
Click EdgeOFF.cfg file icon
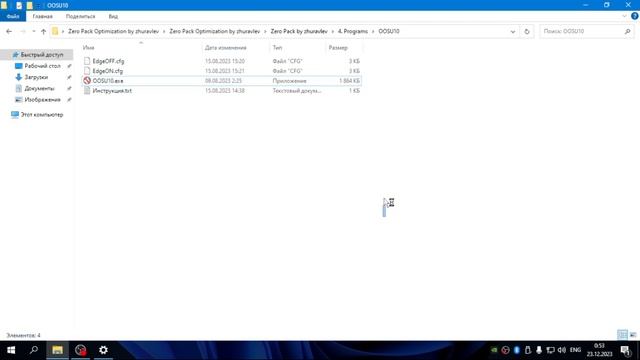pos(87,61)
